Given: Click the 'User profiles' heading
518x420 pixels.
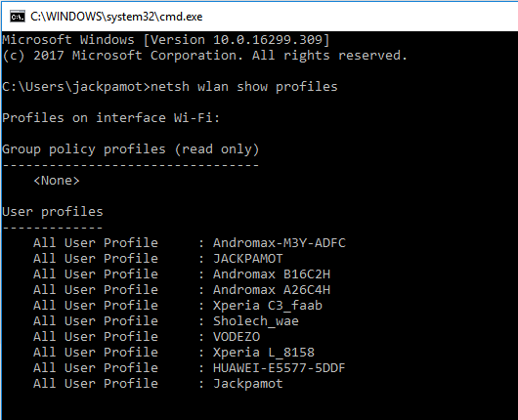Looking at the screenshot, I should point(53,212).
